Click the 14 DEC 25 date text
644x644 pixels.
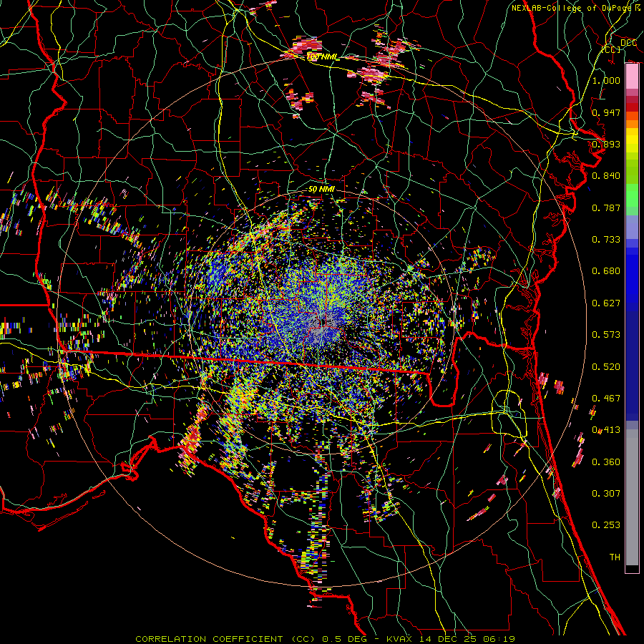point(448,639)
